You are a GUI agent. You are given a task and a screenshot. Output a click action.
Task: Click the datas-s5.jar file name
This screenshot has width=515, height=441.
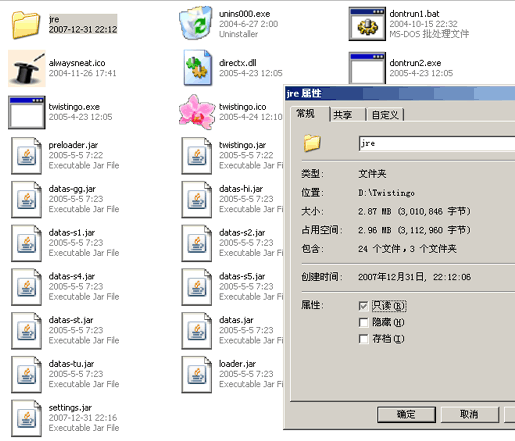click(x=242, y=276)
